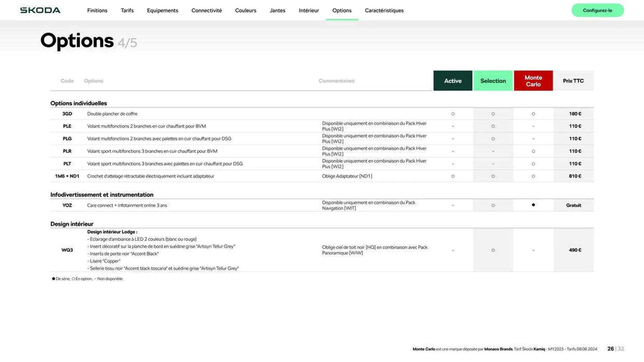The height and width of the screenshot is (362, 644).
Task: Click the Selection column header button
Action: coord(493,80)
